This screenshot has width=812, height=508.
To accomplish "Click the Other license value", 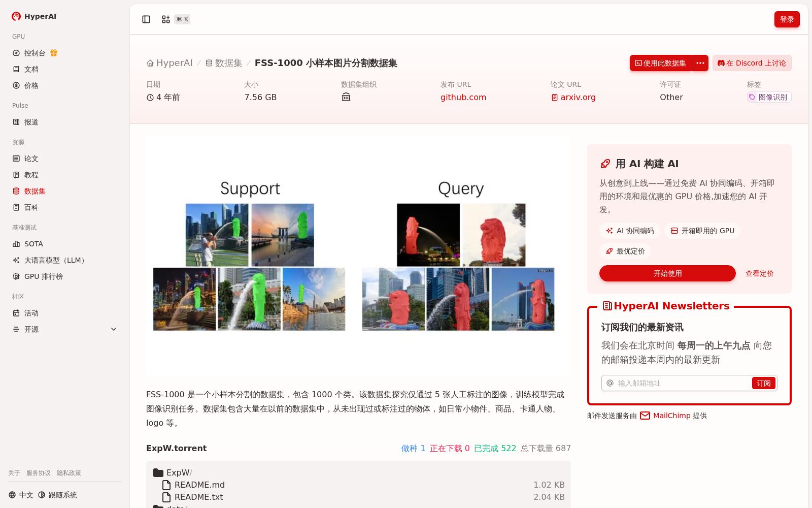I will pos(671,97).
